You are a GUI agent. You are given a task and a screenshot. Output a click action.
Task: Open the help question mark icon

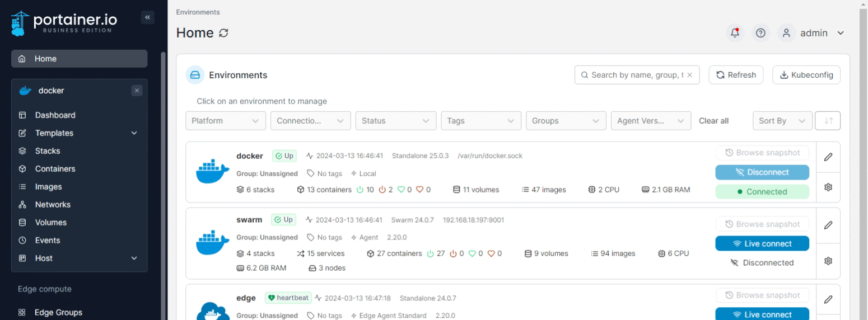click(760, 33)
